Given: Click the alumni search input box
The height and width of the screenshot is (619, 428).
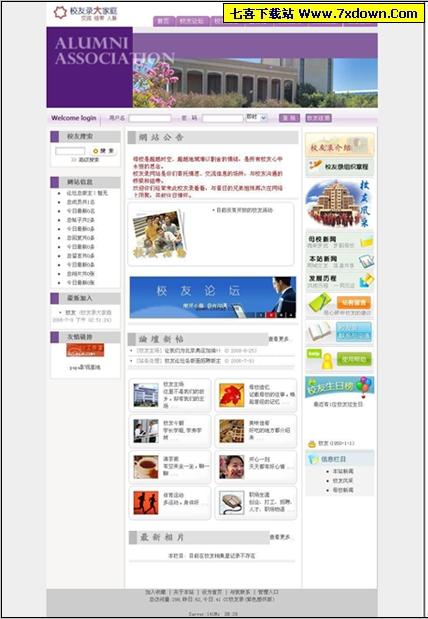Looking at the screenshot, I should pos(70,151).
